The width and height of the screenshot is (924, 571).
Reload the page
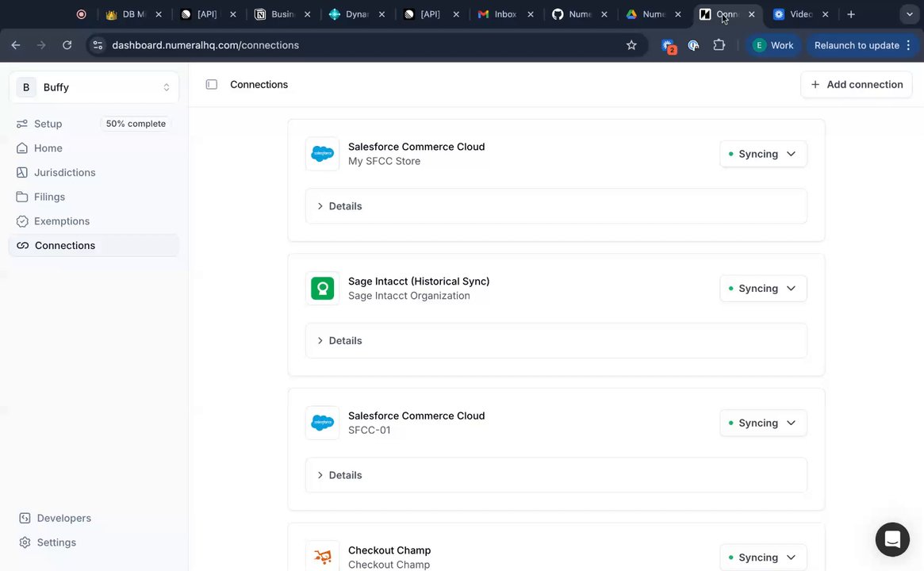[x=67, y=45]
